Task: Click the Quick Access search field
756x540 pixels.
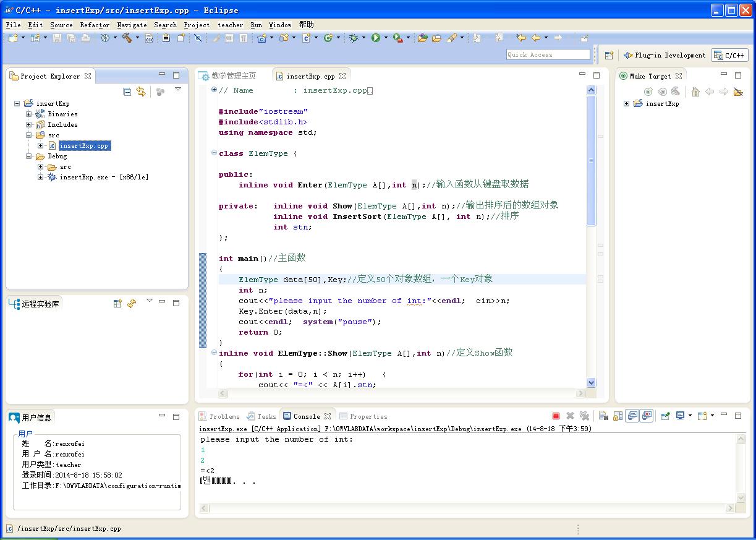Action: 548,54
